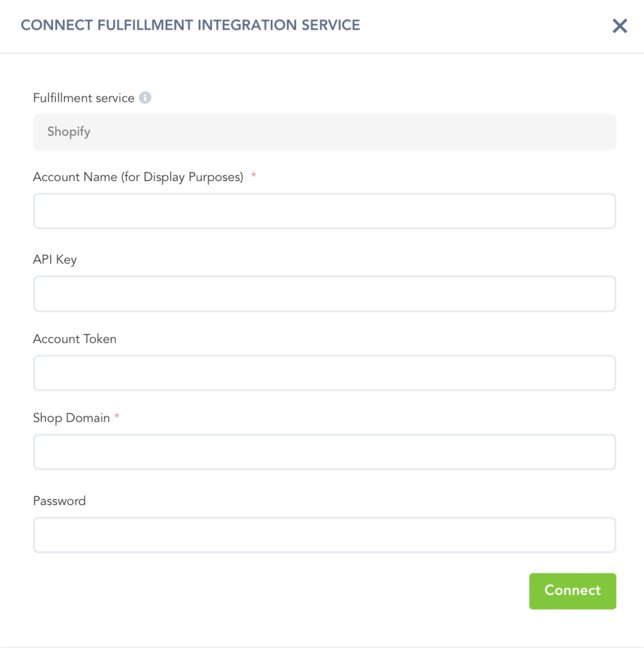Click the Account Token label

[75, 339]
